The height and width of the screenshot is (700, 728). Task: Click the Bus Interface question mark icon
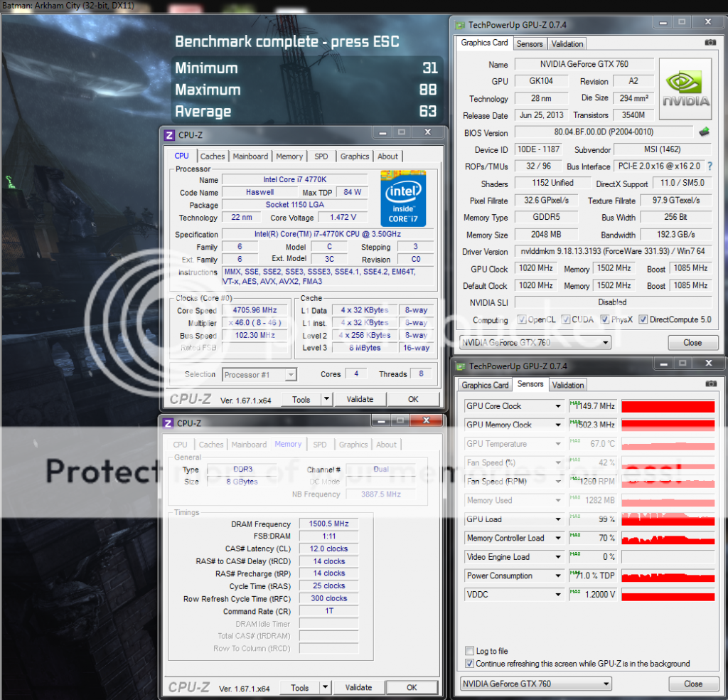point(709,166)
